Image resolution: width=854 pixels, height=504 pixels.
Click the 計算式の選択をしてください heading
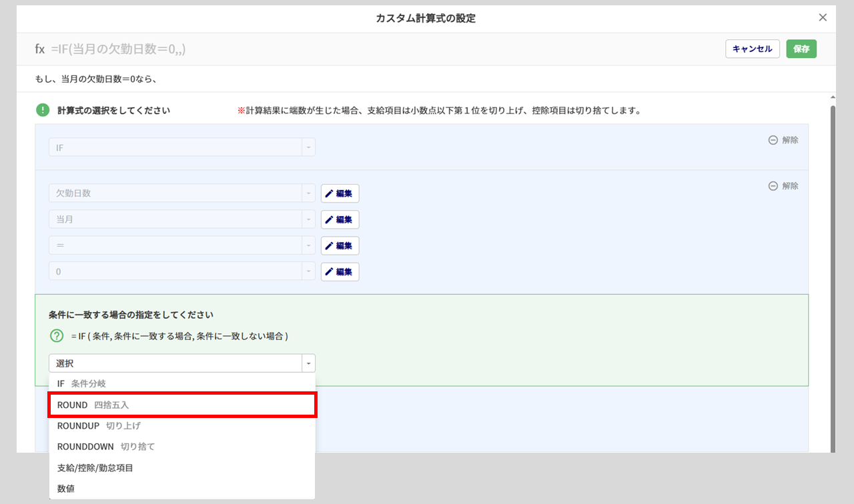click(x=113, y=111)
